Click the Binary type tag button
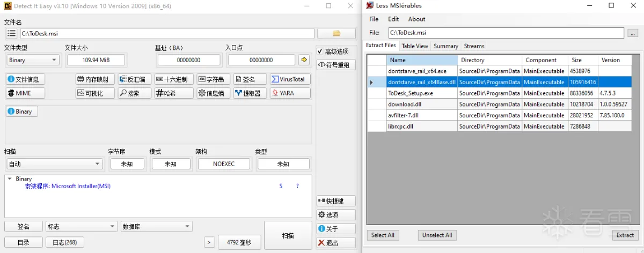The image size is (644, 253). (22, 111)
